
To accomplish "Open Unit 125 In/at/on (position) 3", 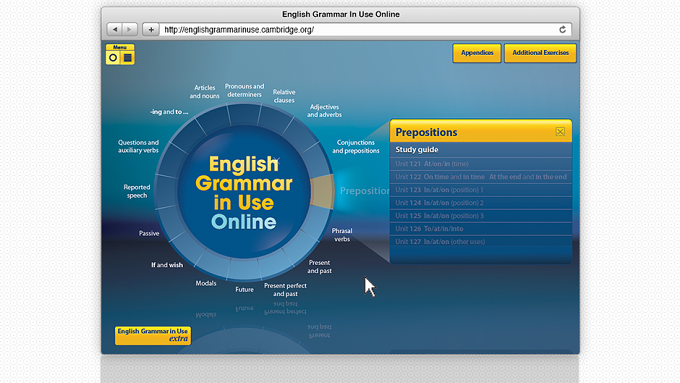I will (481, 216).
